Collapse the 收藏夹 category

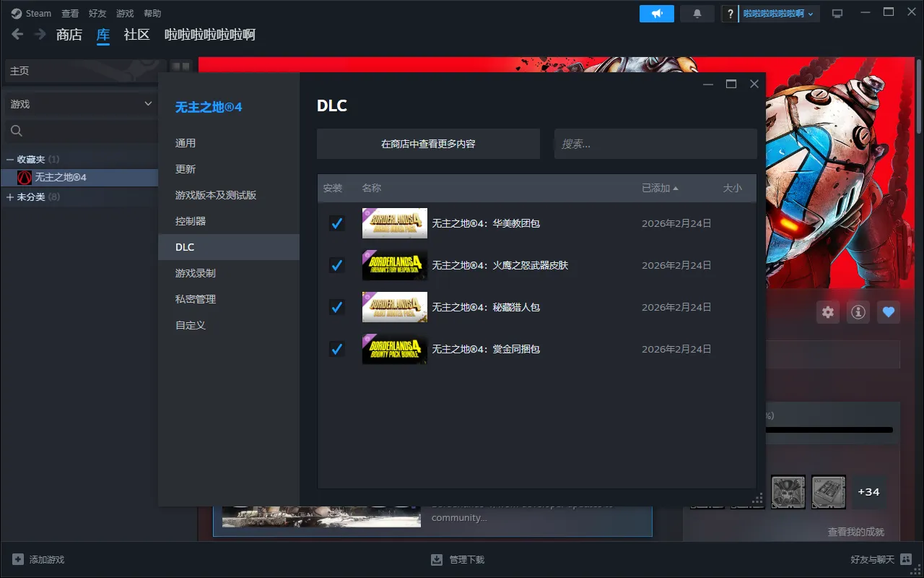(10, 159)
